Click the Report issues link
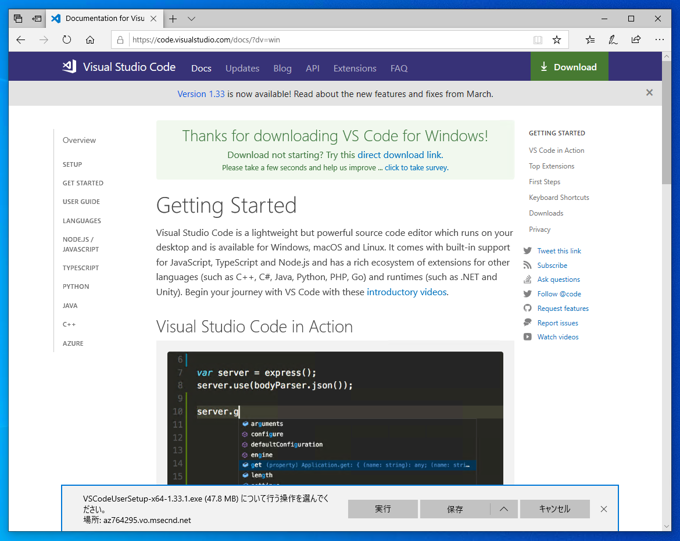 click(558, 323)
